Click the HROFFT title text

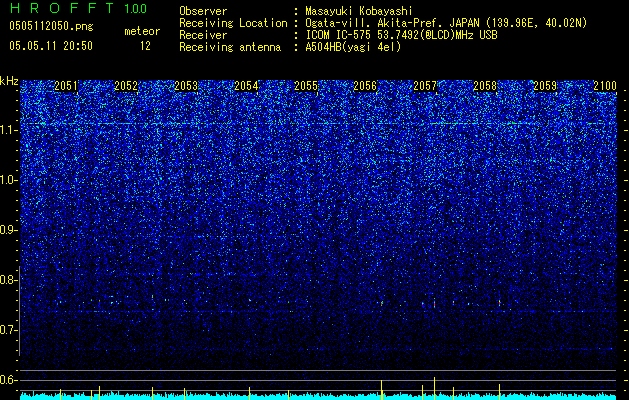(62, 8)
